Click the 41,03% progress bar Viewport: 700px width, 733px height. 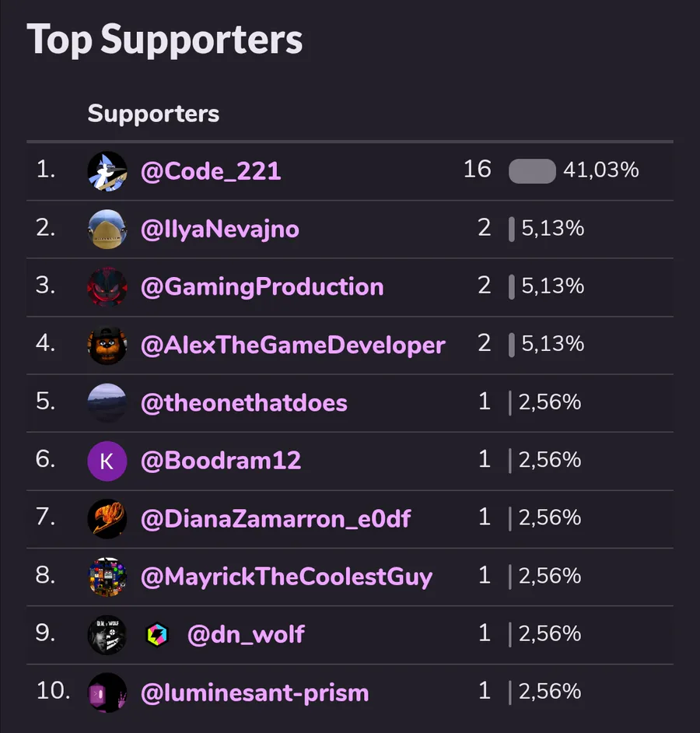pyautogui.click(x=532, y=171)
